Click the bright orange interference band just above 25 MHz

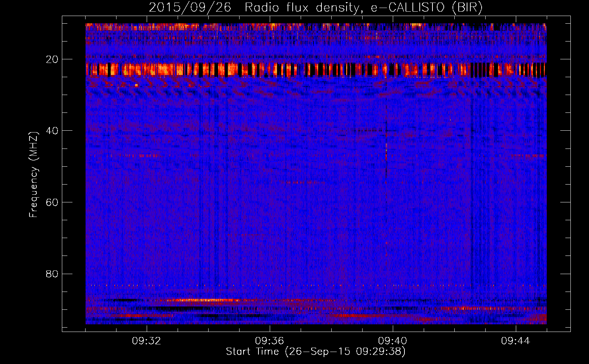tap(316, 70)
